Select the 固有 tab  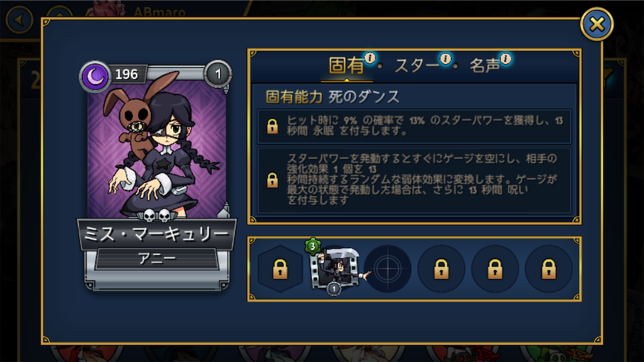(347, 65)
